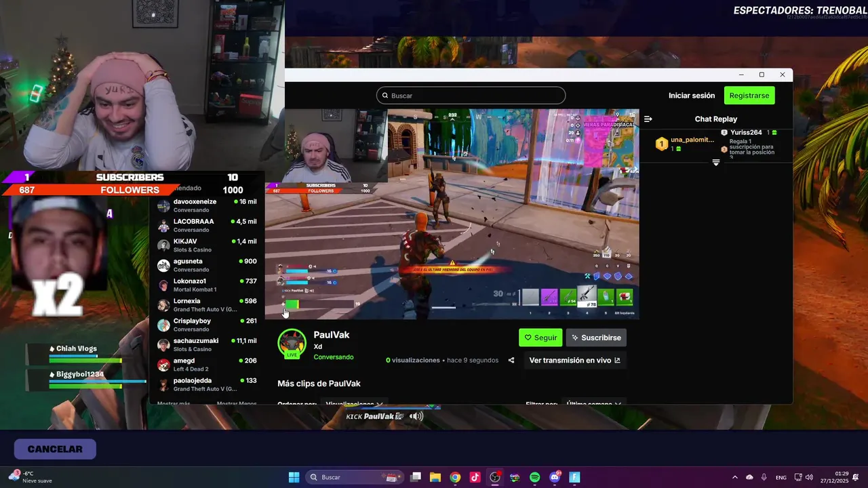Click Iniciar sesión in the Kick header
868x488 pixels.
(692, 96)
